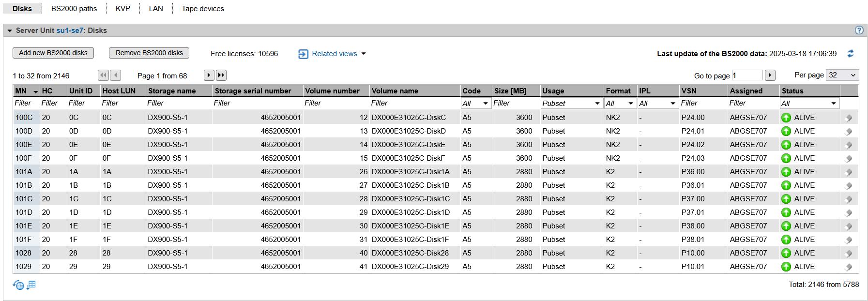Click the Volume name filter field
868x301 pixels.
(x=414, y=103)
